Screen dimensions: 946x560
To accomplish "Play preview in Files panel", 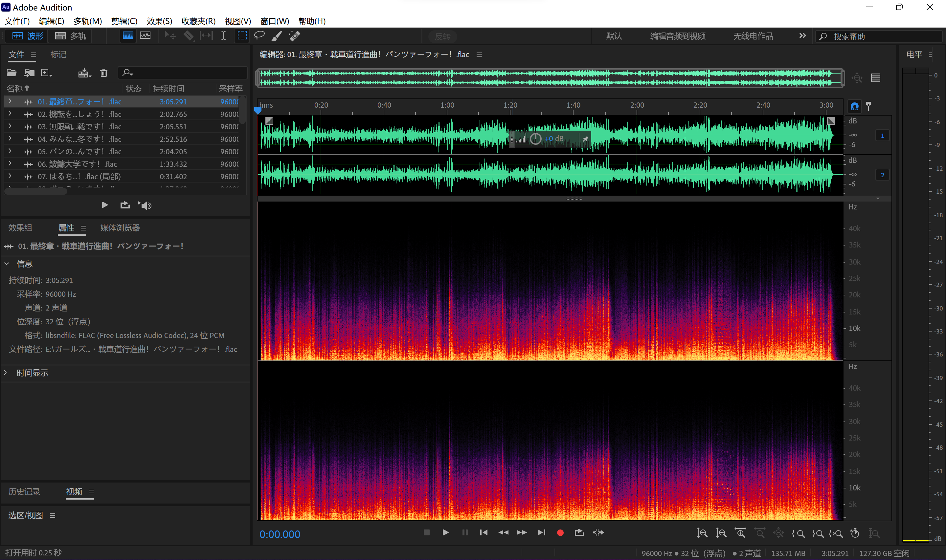I will (105, 205).
